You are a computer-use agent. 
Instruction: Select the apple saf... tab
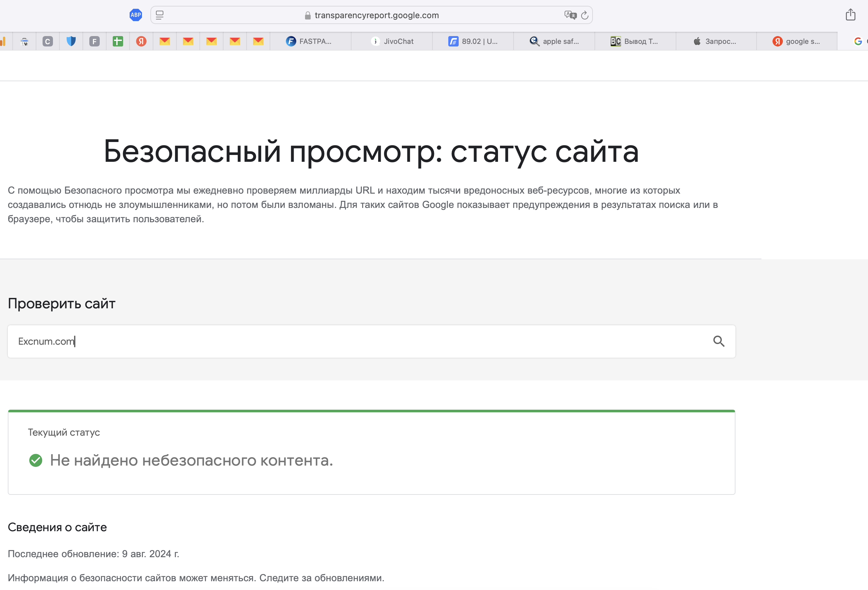pyautogui.click(x=554, y=41)
